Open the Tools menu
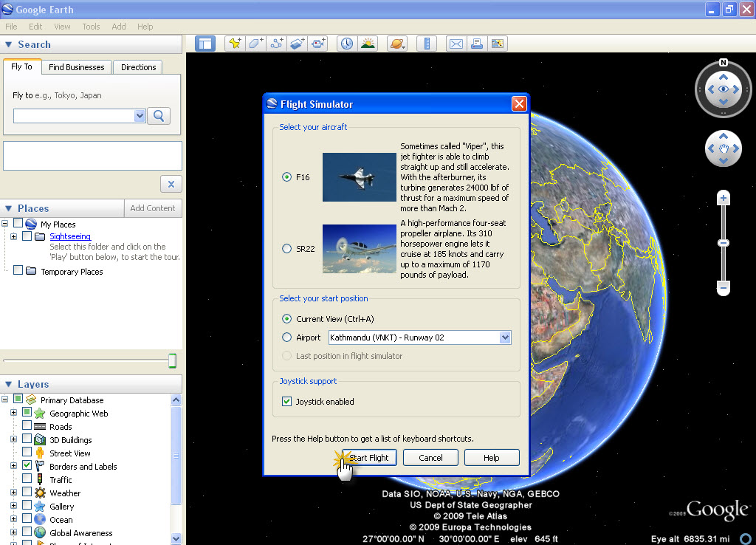 91,27
